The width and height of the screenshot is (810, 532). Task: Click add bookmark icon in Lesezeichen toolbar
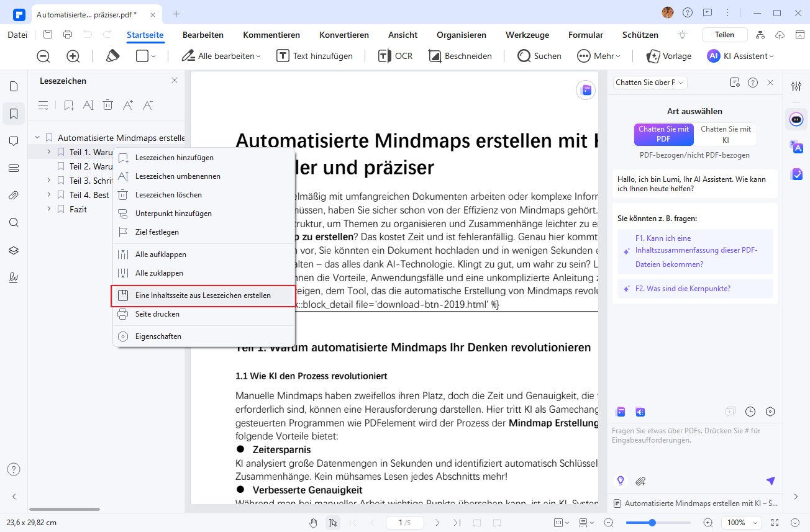click(x=69, y=105)
